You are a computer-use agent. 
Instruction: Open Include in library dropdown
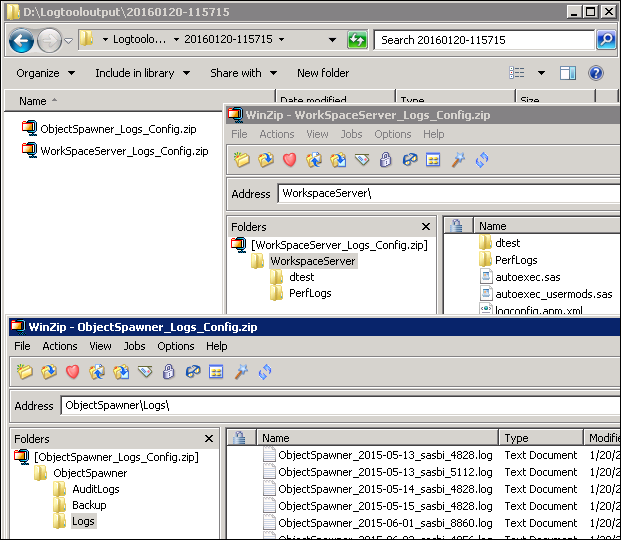point(143,73)
